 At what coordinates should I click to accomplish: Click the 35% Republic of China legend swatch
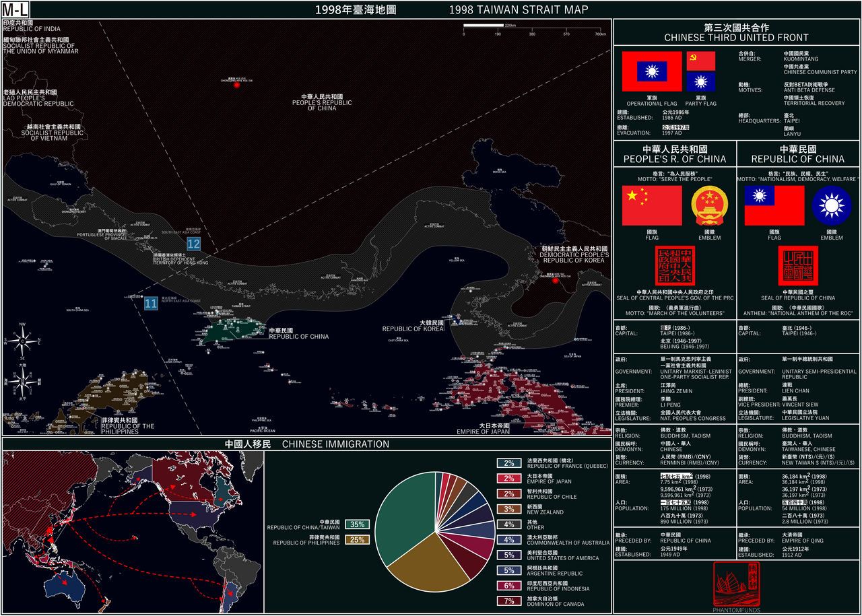(x=357, y=524)
